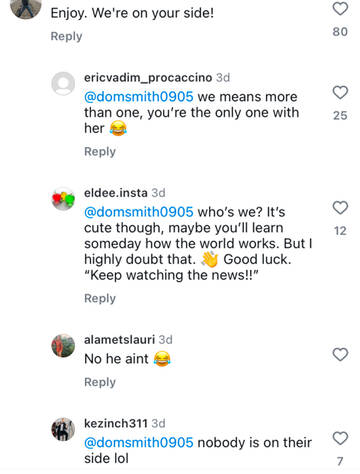Tap the heart on eldee.insta's comment

[x=340, y=208]
